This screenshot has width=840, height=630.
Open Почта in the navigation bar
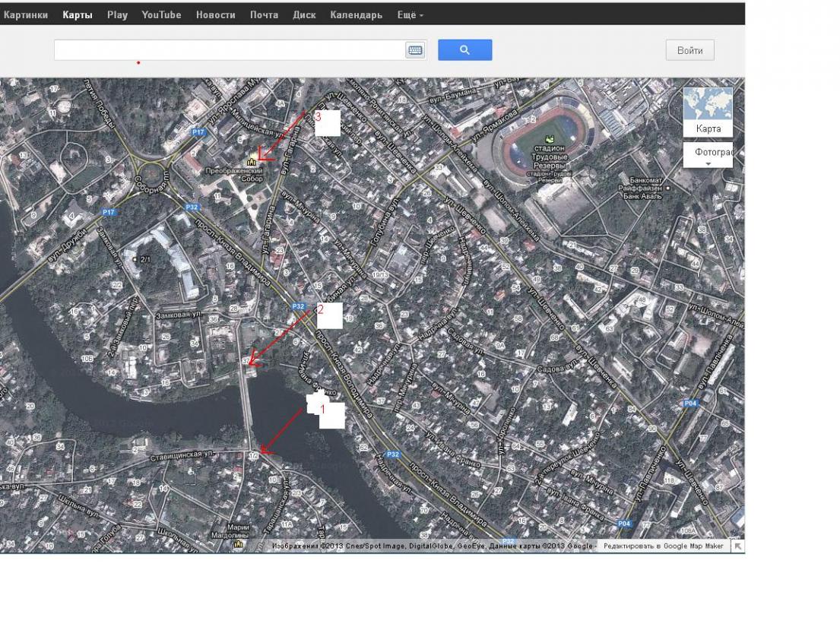pos(264,14)
